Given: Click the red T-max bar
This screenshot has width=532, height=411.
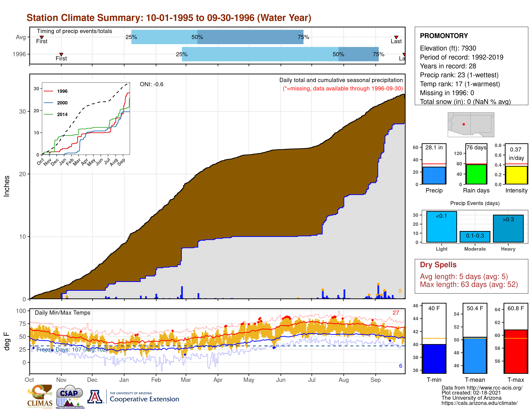Looking at the screenshot, I should (516, 352).
